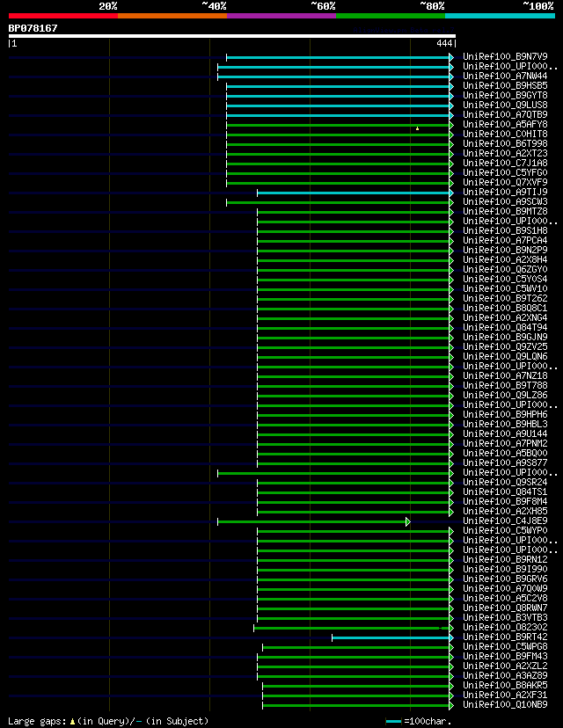This screenshot has height=728, width=563.
Task: Open hit UniRef100_Q9SR24
Action: click(x=505, y=483)
